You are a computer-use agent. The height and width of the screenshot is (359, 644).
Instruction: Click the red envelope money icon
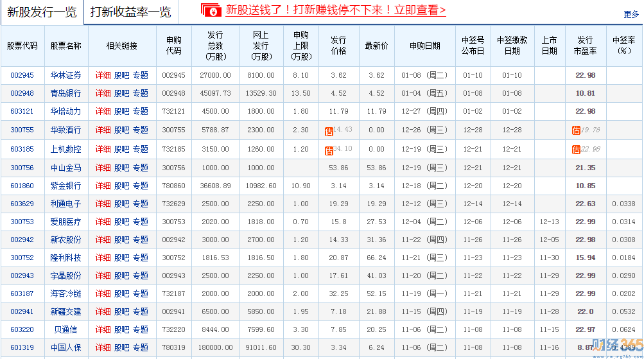(211, 10)
